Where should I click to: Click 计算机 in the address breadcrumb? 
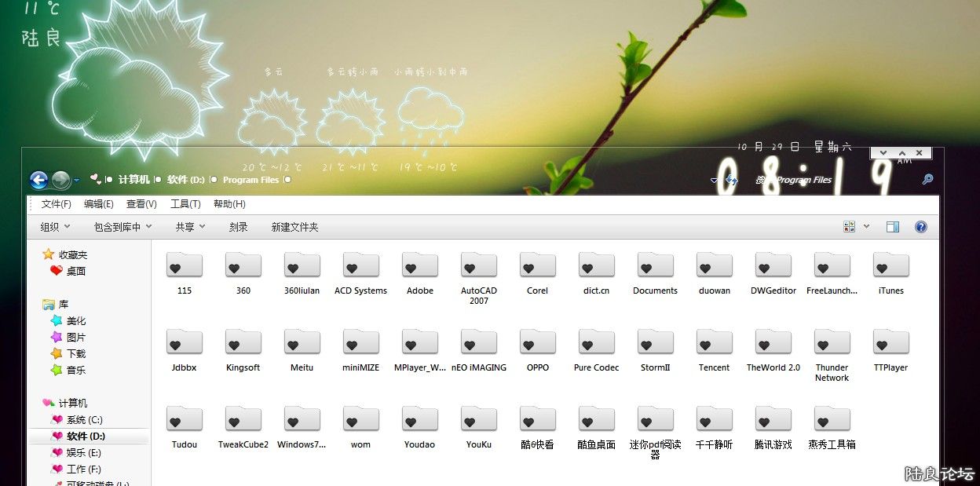coord(133,180)
